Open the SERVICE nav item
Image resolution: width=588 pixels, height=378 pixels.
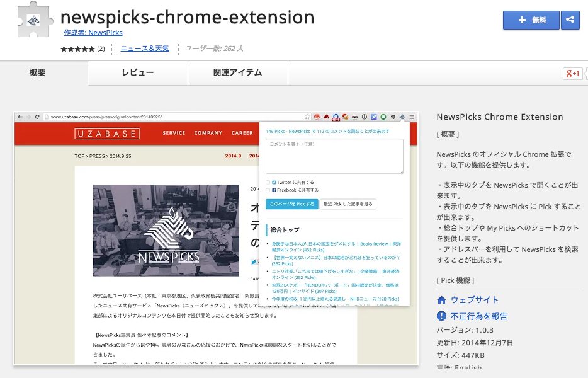(174, 133)
